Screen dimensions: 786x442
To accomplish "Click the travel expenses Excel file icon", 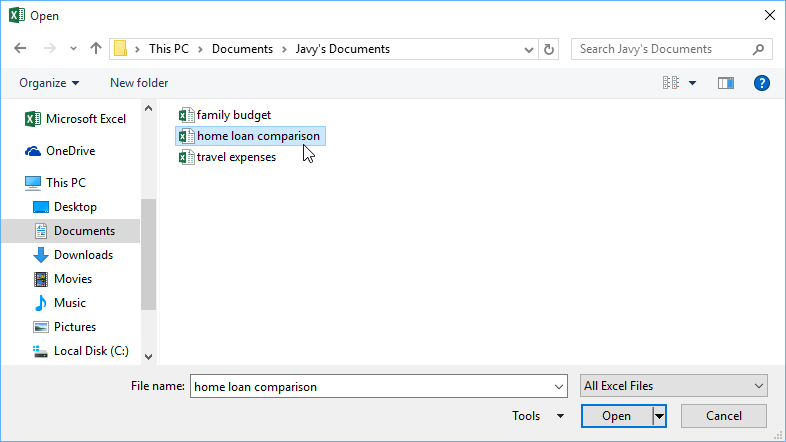I will click(x=186, y=157).
